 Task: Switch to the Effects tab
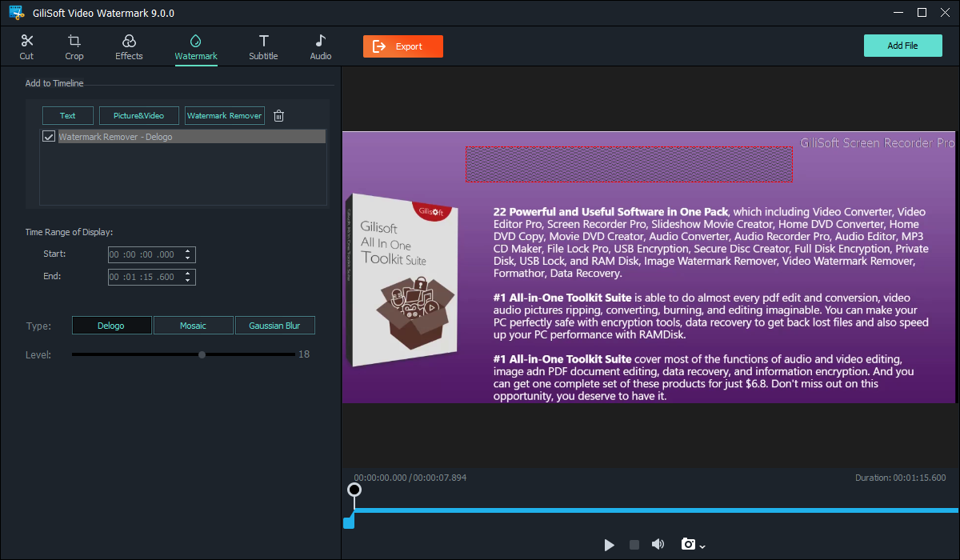[129, 47]
